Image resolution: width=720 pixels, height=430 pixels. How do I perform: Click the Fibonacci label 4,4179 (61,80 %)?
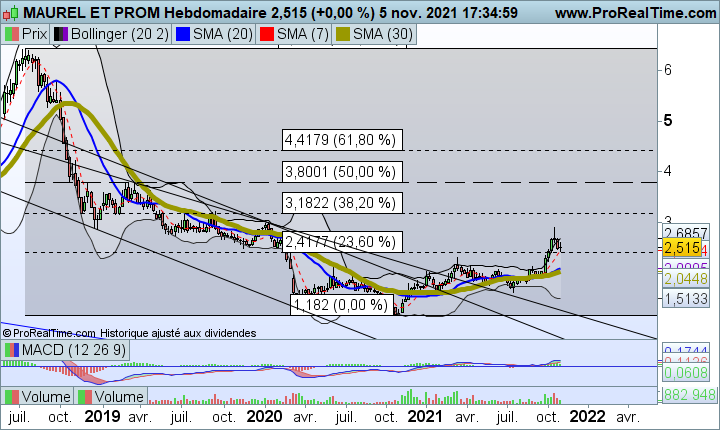tap(342, 140)
